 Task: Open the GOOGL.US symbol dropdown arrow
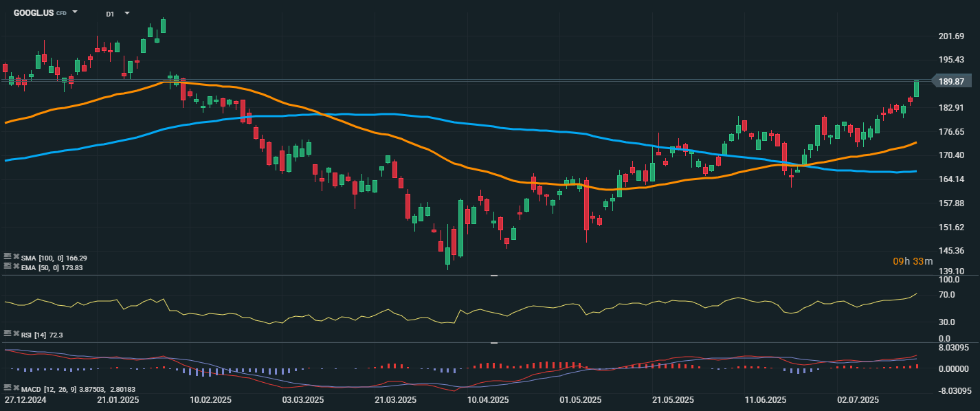point(75,12)
